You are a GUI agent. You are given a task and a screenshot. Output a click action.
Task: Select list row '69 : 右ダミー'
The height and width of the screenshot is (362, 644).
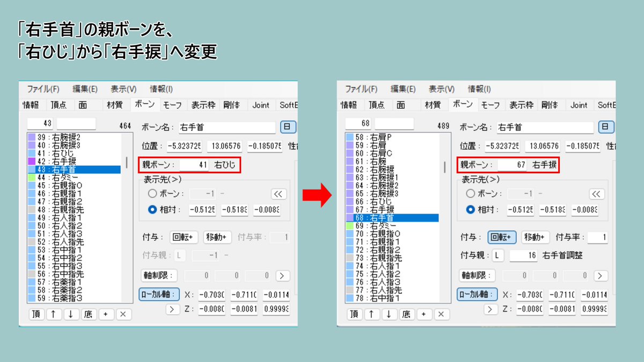(392, 226)
